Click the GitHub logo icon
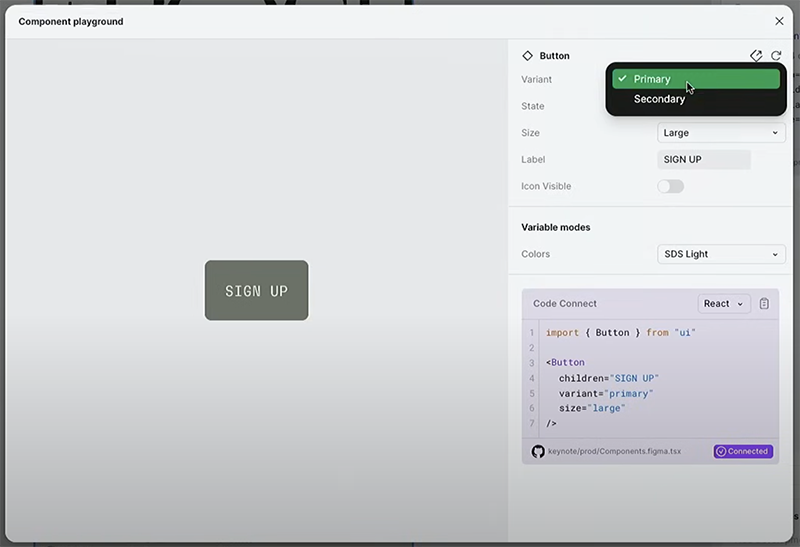 (x=538, y=452)
